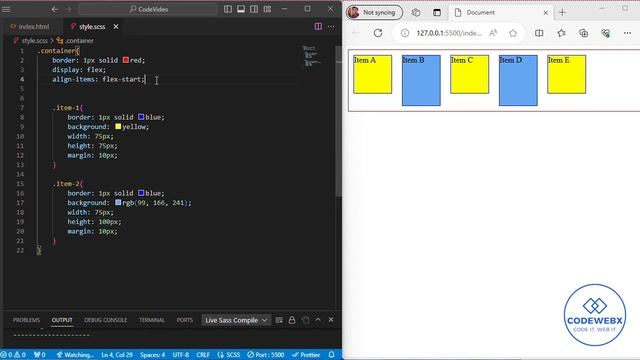Open VS Code hamburger menu
The height and width of the screenshot is (360, 640).
coord(6,9)
